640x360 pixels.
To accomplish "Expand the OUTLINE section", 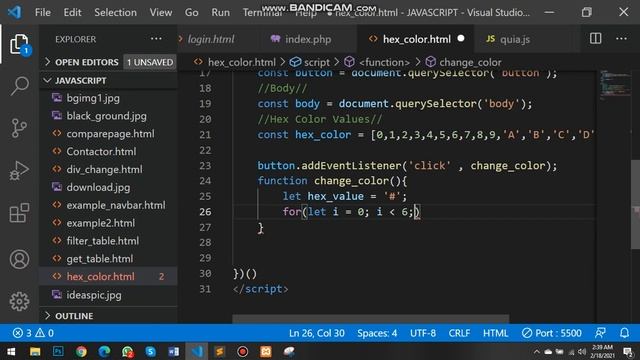I will (x=68, y=316).
